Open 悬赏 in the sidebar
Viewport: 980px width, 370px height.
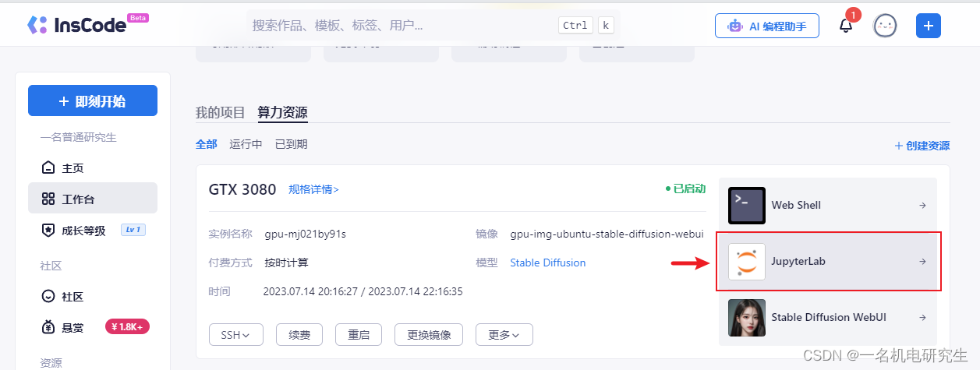[93, 327]
